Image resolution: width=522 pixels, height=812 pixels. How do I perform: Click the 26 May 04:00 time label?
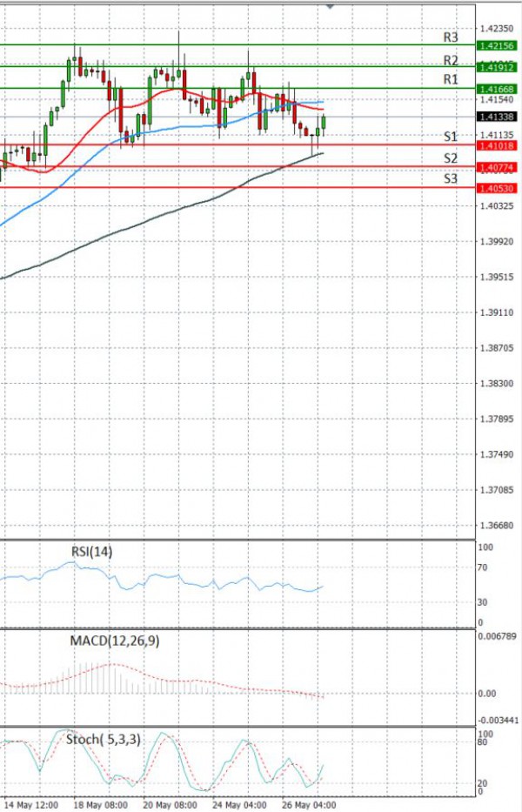coord(310,805)
